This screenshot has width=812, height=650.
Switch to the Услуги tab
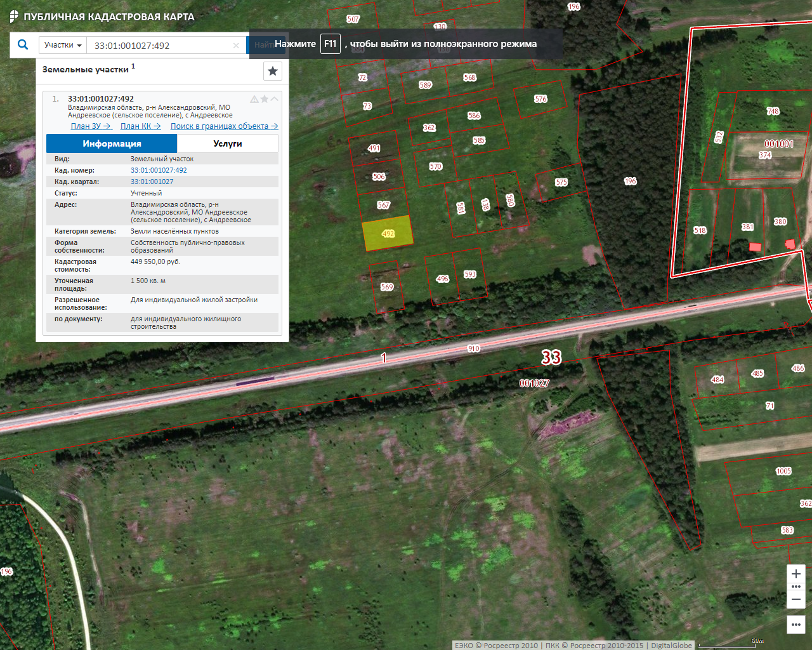pyautogui.click(x=228, y=143)
